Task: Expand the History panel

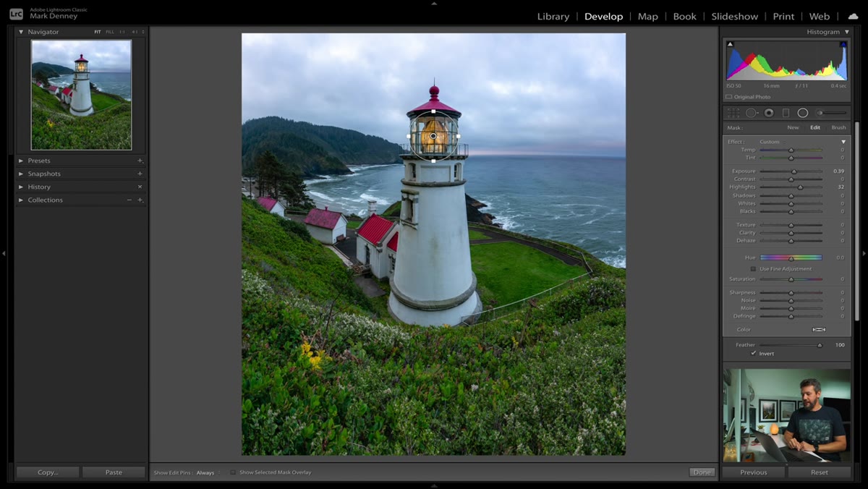Action: (21, 187)
